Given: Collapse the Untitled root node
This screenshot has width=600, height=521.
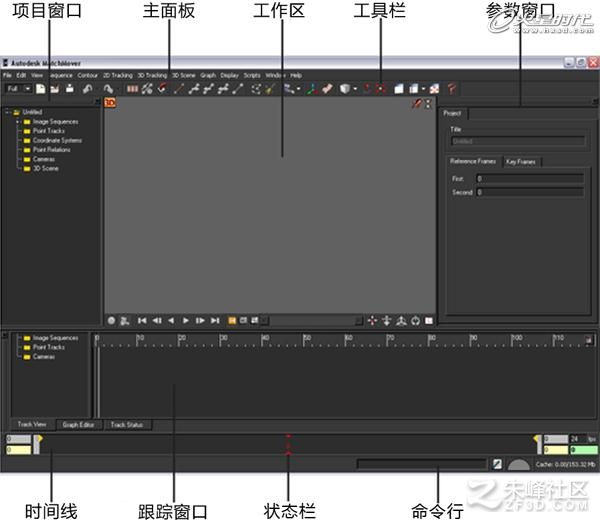Looking at the screenshot, I should [x=7, y=112].
